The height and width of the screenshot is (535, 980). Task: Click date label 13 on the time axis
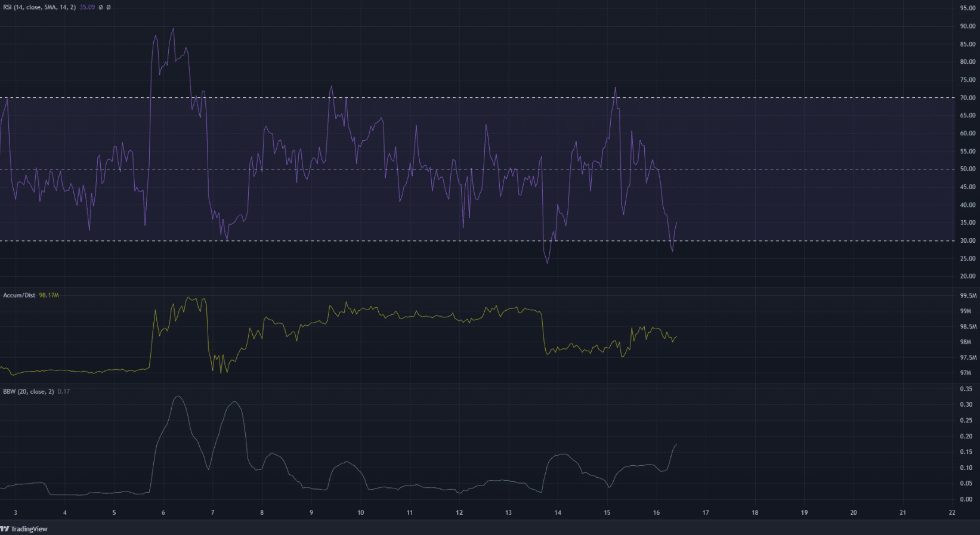[508, 512]
